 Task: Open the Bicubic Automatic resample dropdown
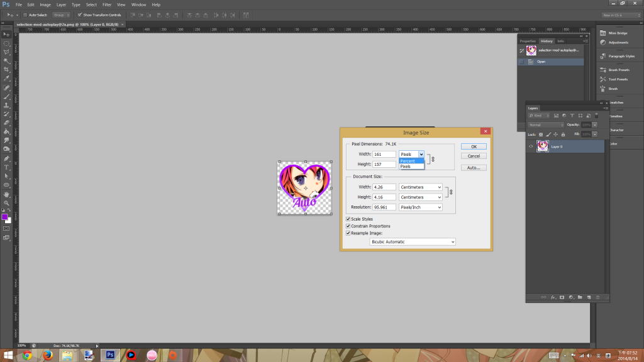pos(412,241)
